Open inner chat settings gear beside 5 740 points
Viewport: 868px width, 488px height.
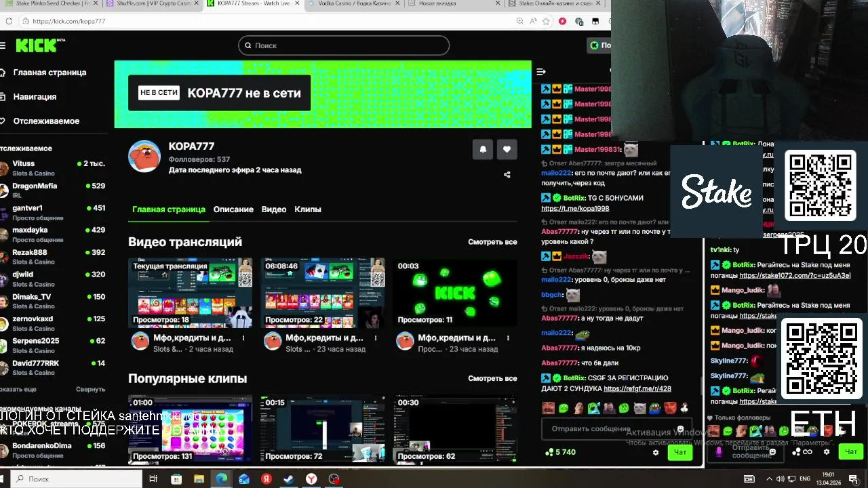tap(655, 452)
